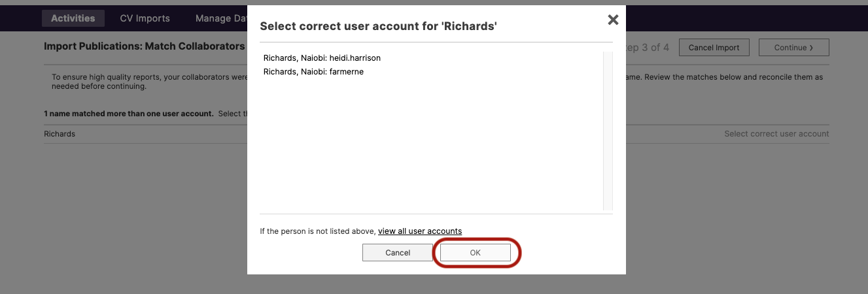Open the view all user accounts link
The width and height of the screenshot is (868, 294).
click(420, 231)
